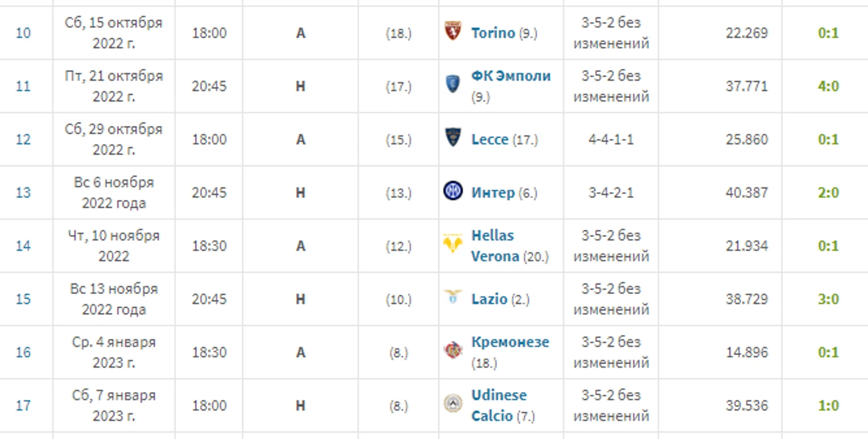Click the Torino club crest icon
The height and width of the screenshot is (439, 868).
[453, 31]
